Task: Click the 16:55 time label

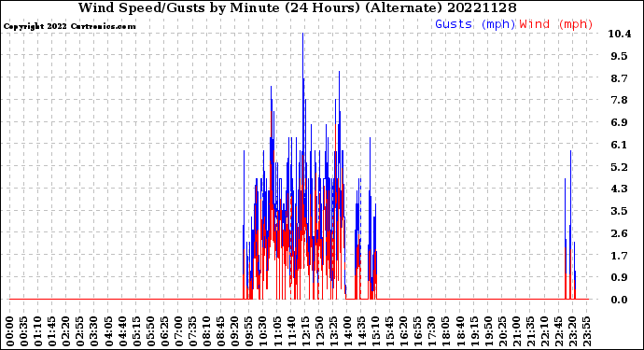Action: [x=417, y=330]
